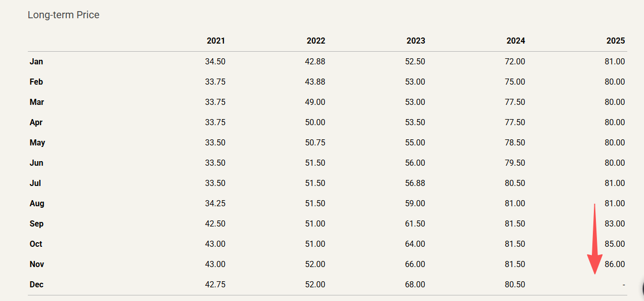This screenshot has height=301, width=644.
Task: Click the Jan 2021 price 34.50
Action: [x=215, y=62]
